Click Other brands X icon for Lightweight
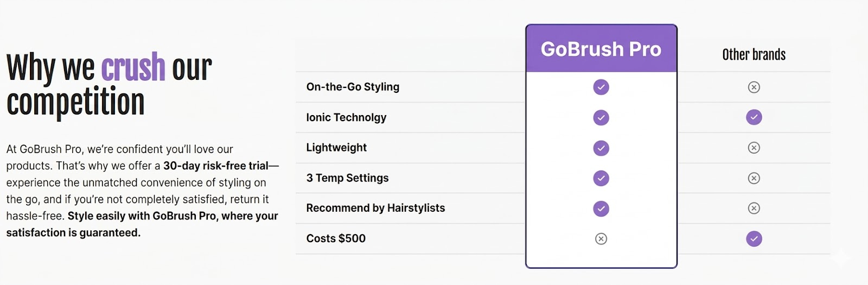 click(x=754, y=148)
